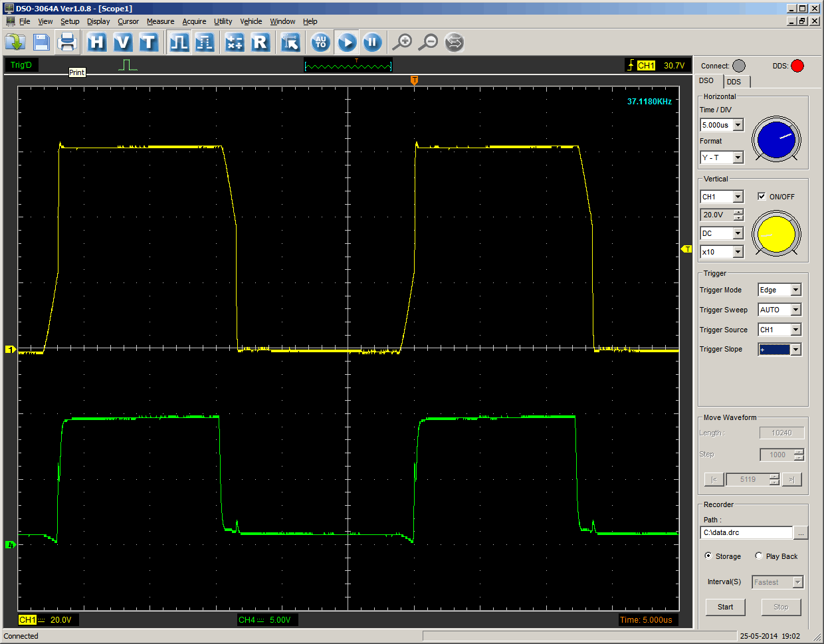824x644 pixels.
Task: Open Vertical settings with V icon
Action: point(122,43)
